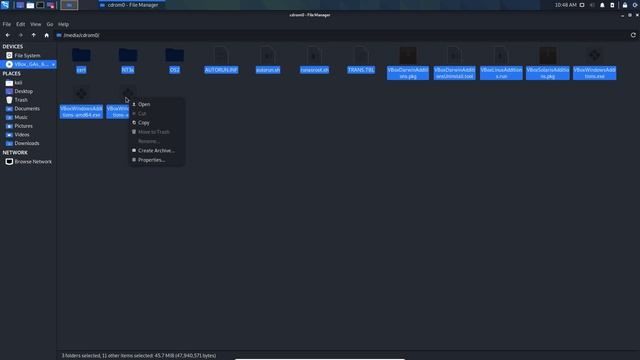Go forward with the right arrow button
The height and width of the screenshot is (360, 640).
[20, 35]
